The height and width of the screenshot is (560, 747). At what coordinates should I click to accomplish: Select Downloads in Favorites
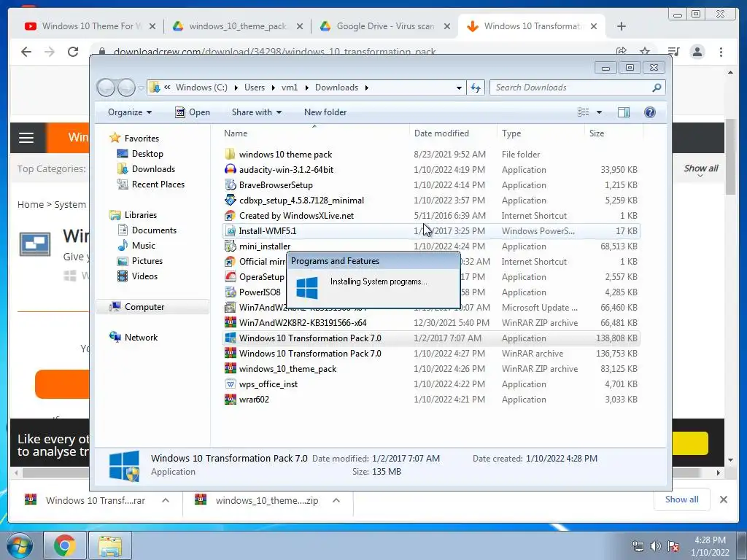pos(153,169)
